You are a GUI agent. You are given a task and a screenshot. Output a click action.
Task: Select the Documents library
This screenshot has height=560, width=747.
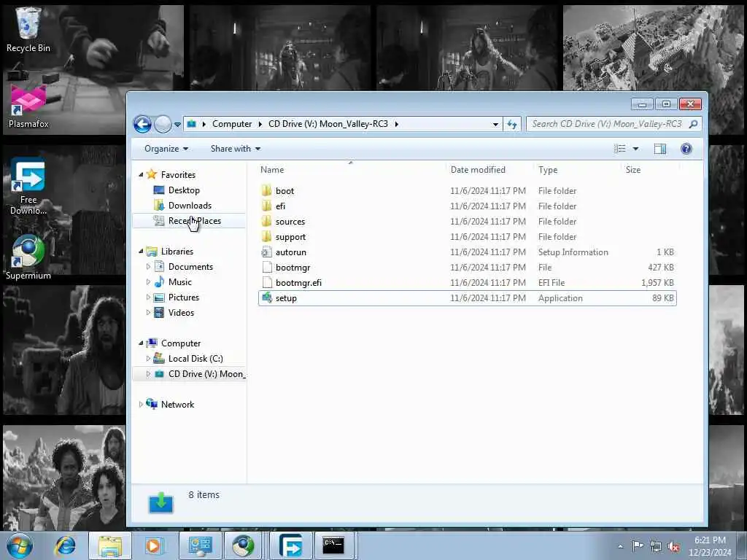click(x=190, y=267)
